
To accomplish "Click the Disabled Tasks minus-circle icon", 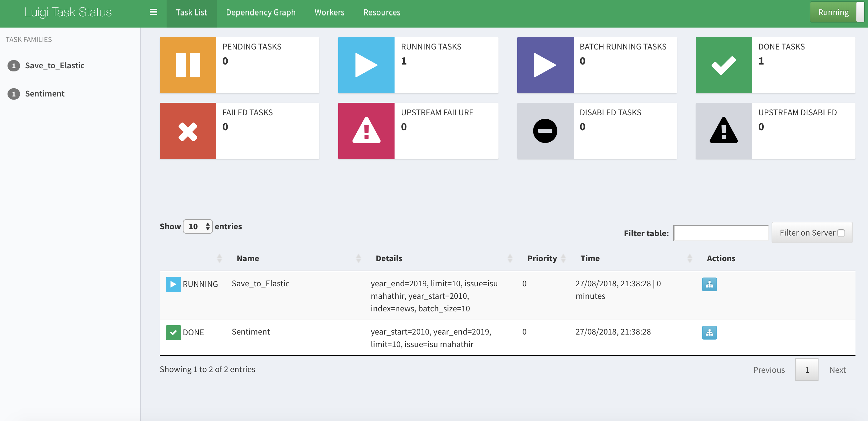I will 545,131.
